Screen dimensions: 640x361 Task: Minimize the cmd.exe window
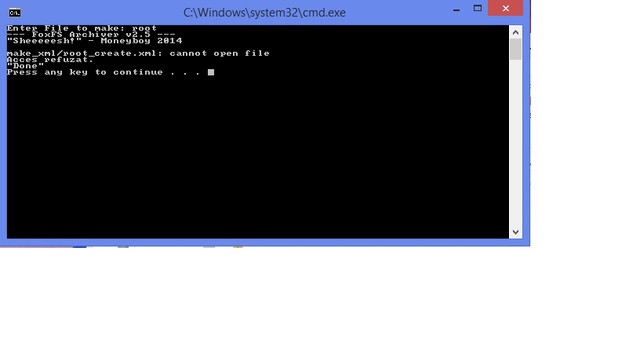(456, 9)
